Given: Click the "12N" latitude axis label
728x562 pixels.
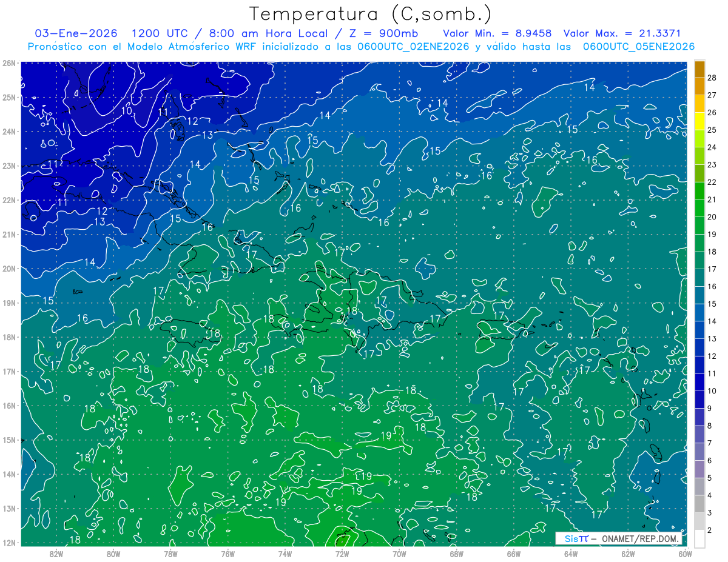Looking at the screenshot, I should (x=9, y=543).
